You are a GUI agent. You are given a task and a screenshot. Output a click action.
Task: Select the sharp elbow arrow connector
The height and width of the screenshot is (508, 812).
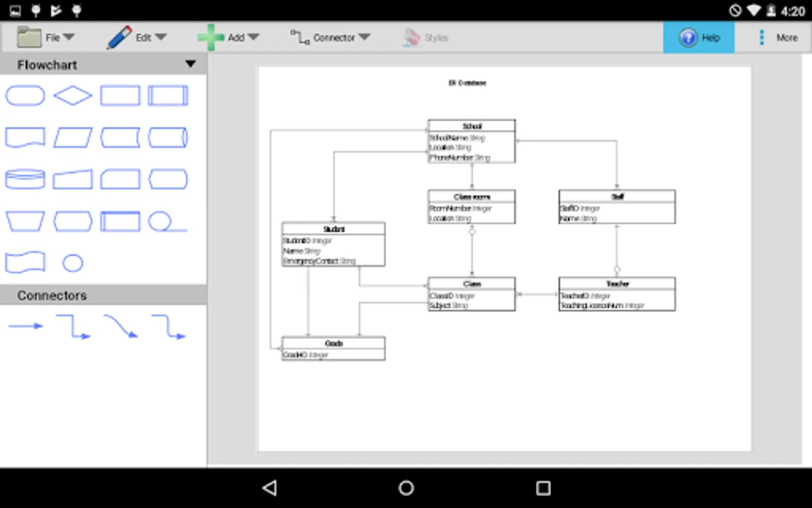tap(73, 327)
